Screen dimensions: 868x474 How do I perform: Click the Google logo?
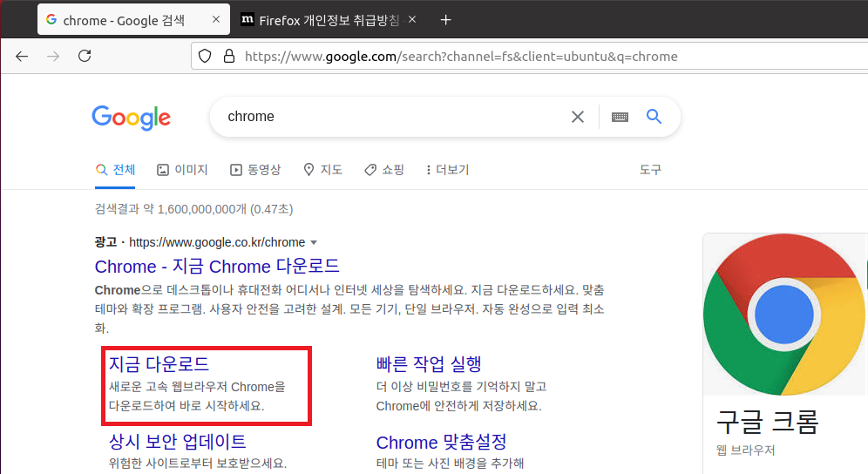[132, 118]
